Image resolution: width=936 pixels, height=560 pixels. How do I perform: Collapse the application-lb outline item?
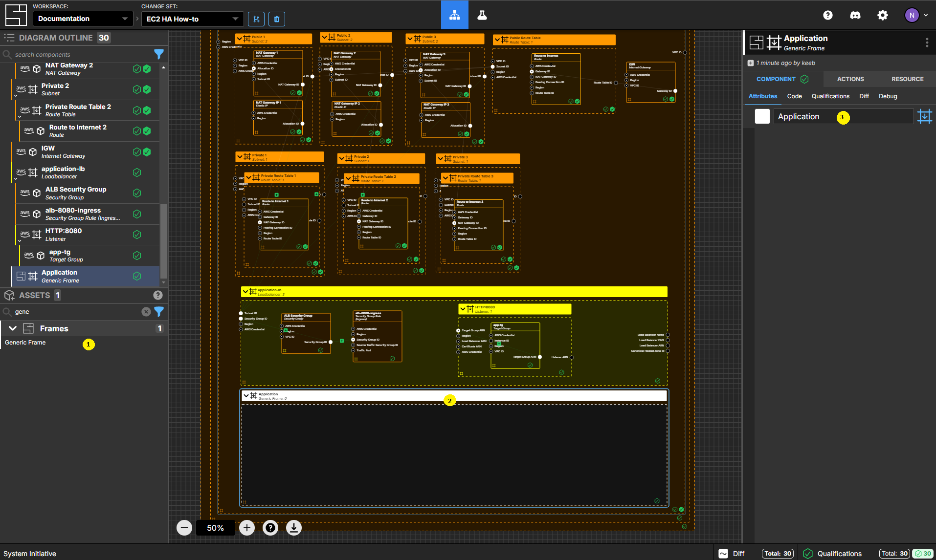[x=16, y=179]
